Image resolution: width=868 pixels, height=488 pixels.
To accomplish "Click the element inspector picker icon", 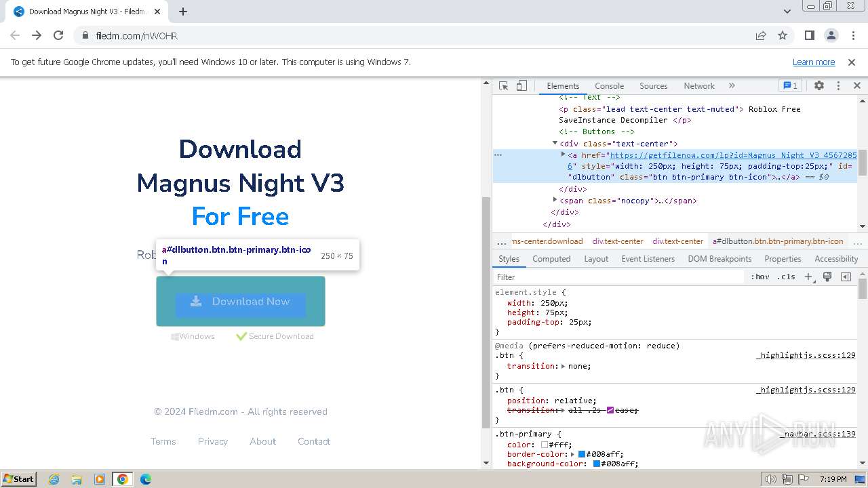I will [503, 86].
